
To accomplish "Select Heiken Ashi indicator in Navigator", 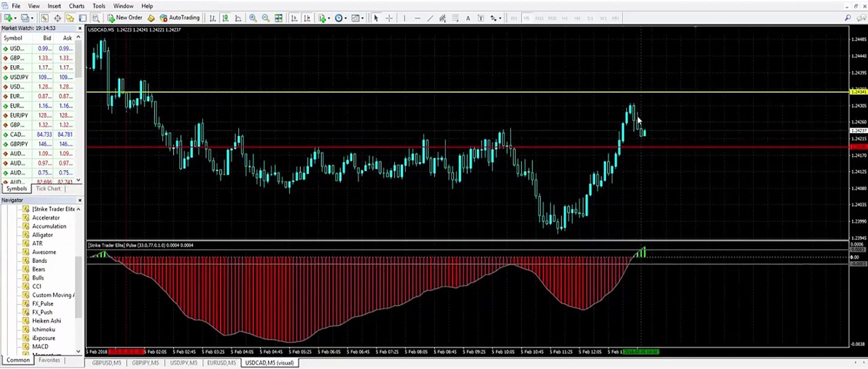I will coord(46,321).
